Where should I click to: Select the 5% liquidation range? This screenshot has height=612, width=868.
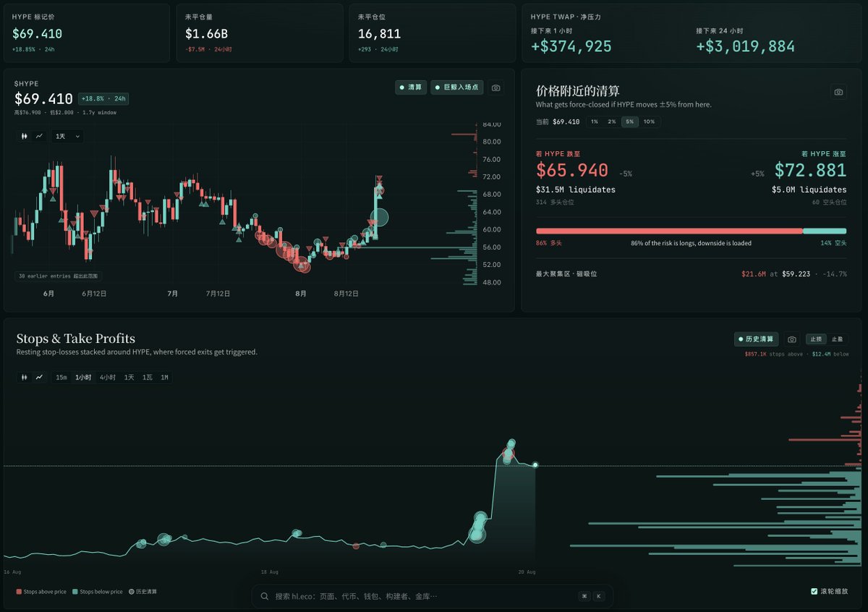point(629,122)
